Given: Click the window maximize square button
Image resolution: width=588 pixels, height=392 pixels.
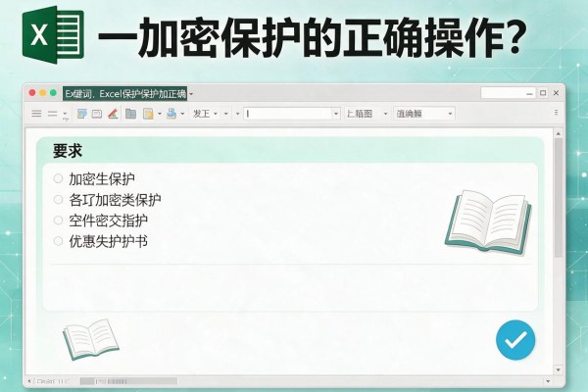Looking at the screenshot, I should pyautogui.click(x=543, y=93).
